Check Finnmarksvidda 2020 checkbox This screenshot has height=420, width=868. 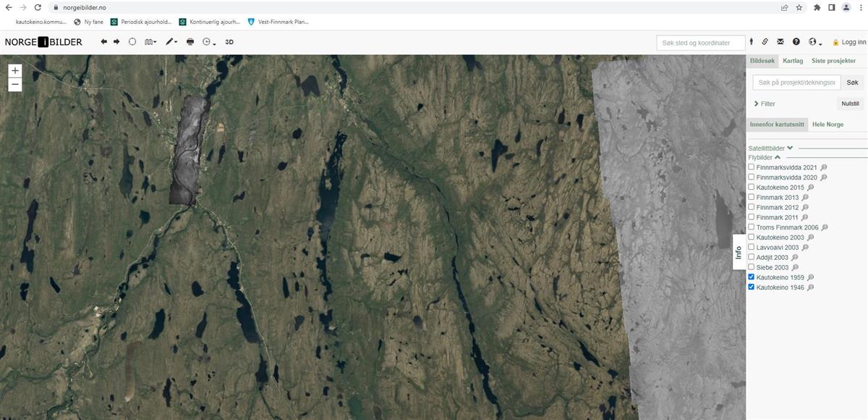click(x=751, y=177)
